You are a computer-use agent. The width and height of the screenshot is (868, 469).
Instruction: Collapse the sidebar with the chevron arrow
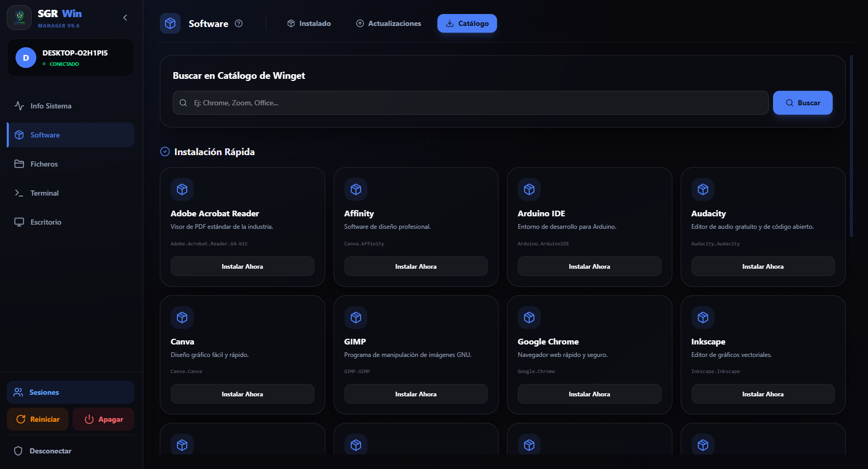point(125,18)
